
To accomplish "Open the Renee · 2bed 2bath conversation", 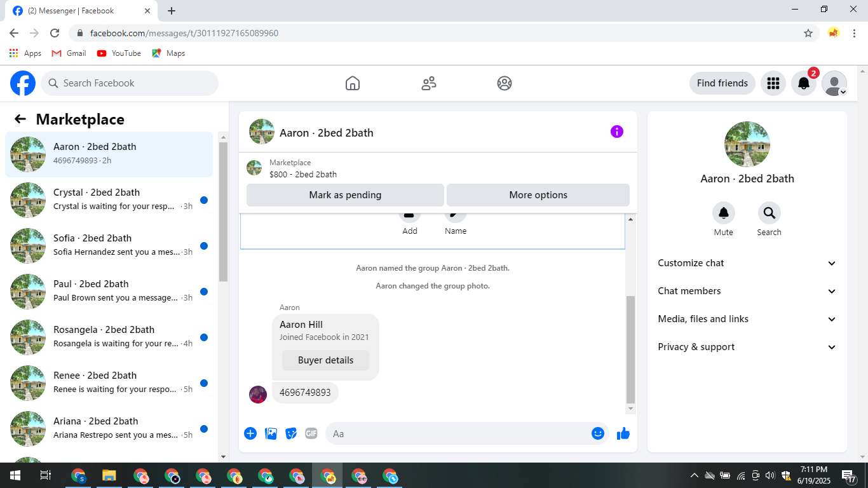I will (x=109, y=383).
